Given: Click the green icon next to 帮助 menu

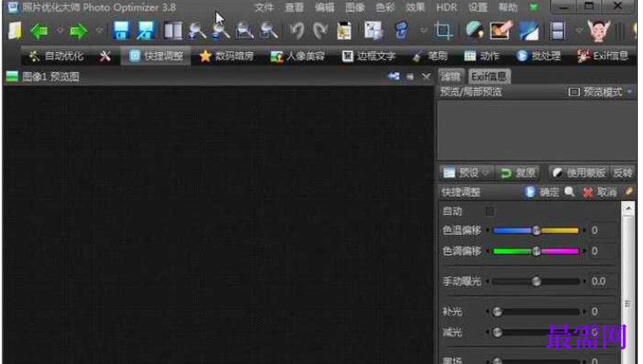Looking at the screenshot, I should tap(534, 8).
